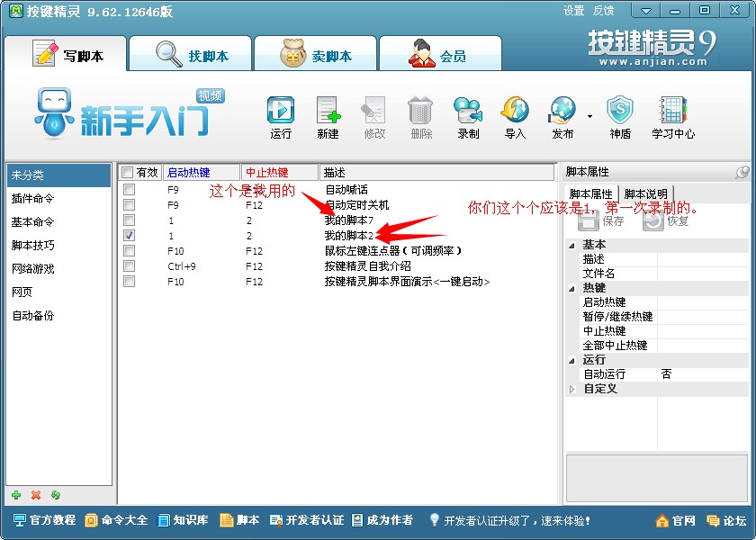Open the 会员 member tab
Viewport: 756px width, 540px height.
point(441,54)
